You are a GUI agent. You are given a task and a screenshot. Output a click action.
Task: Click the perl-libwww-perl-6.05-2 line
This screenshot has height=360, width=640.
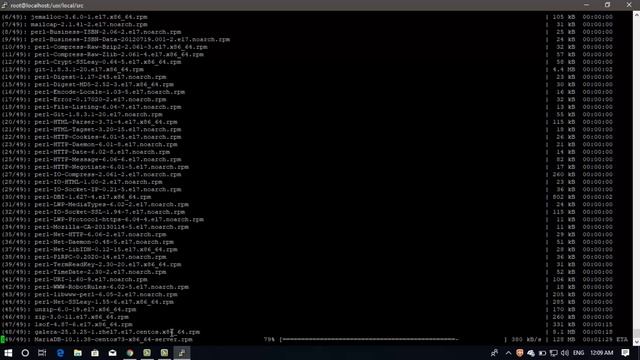coord(89,294)
